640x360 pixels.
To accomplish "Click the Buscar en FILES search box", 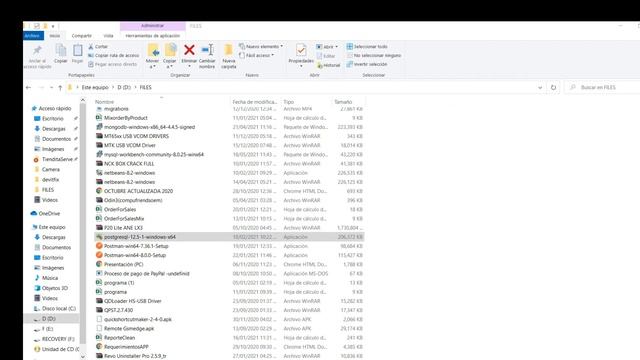I will [601, 87].
